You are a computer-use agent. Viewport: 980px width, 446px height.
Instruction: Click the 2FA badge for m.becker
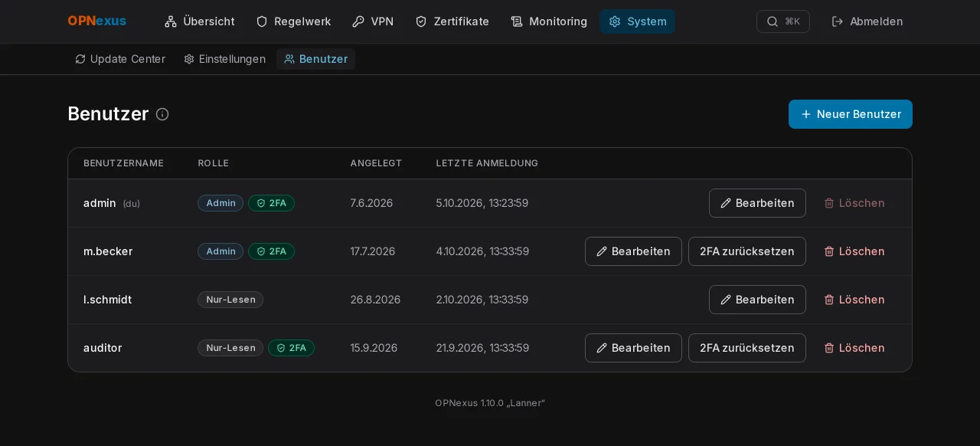271,251
